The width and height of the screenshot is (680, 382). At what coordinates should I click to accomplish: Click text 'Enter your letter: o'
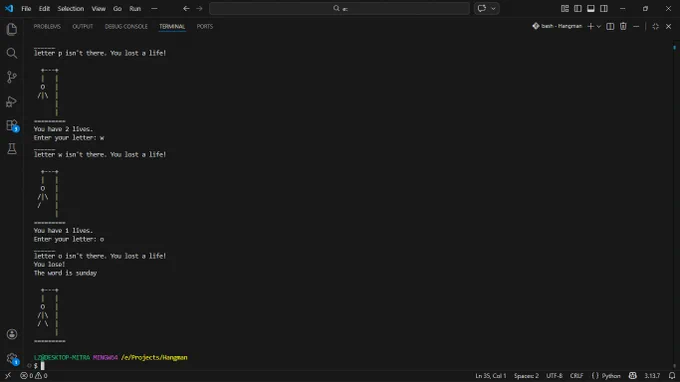coord(69,239)
